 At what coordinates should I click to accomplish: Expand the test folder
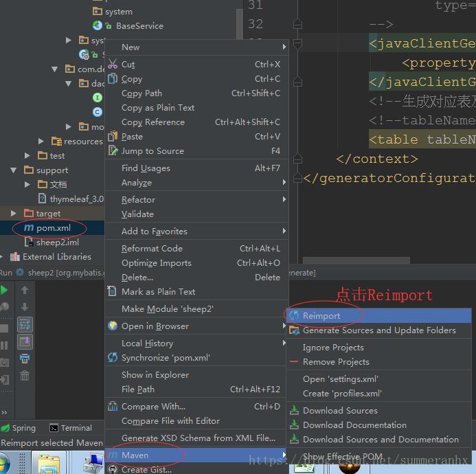point(27,155)
